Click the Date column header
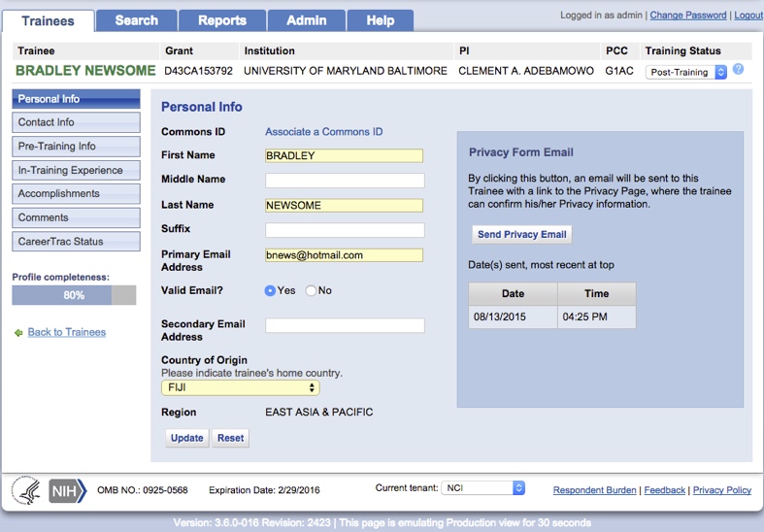The height and width of the screenshot is (532, 764). pyautogui.click(x=514, y=294)
